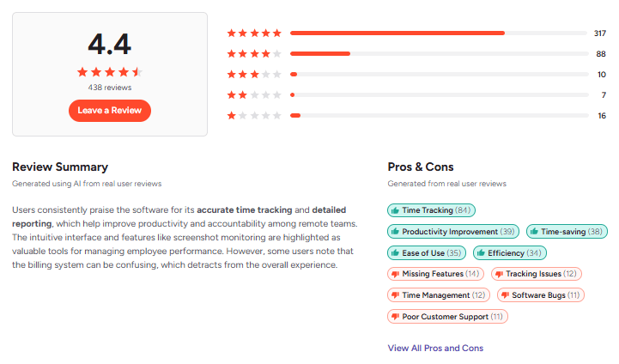619x364 pixels.
Task: Filter by the five-star rating row
Action: click(x=254, y=33)
